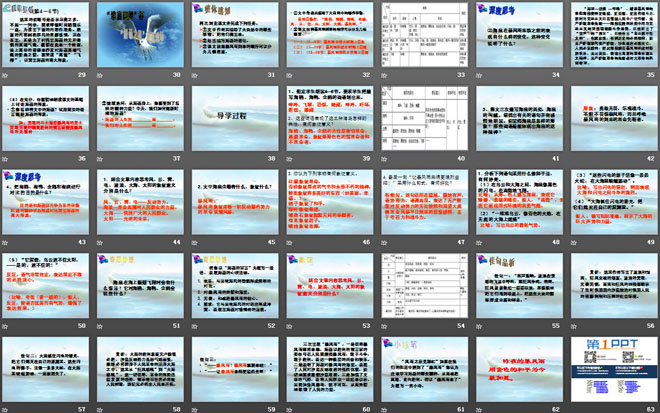Select slide 37 thumbnail
The height and width of the screenshot is (413, 660).
tap(140, 118)
